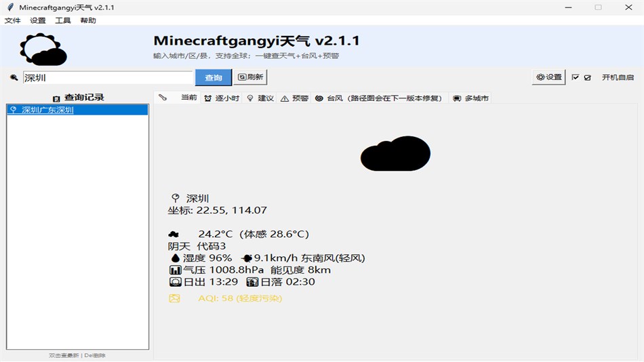Click the water droplet humidity icon
The height and width of the screenshot is (362, 644).
(x=176, y=258)
